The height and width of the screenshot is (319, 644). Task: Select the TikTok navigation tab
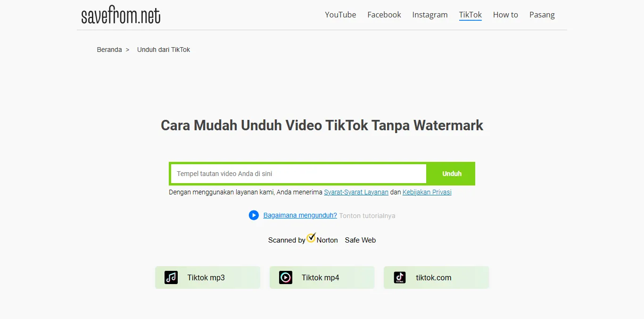(471, 15)
